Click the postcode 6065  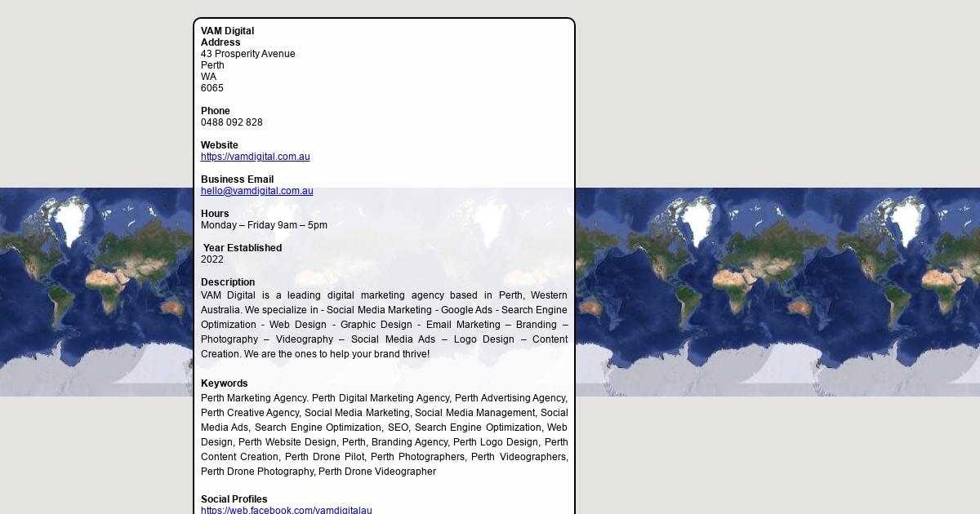212,88
